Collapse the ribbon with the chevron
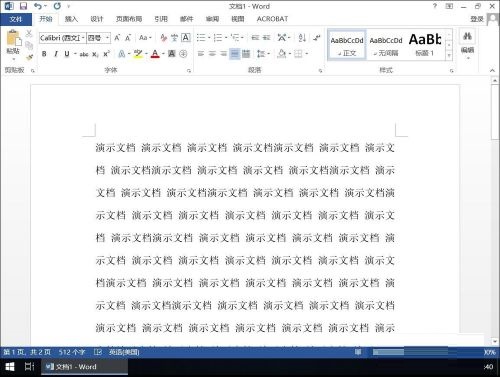The height and width of the screenshot is (377, 500). pyautogui.click(x=492, y=70)
